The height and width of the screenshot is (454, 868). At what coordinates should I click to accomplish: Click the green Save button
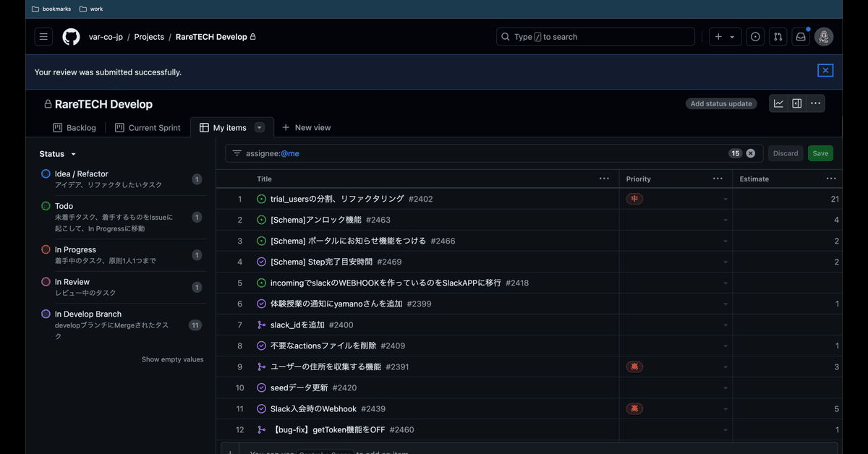[820, 153]
